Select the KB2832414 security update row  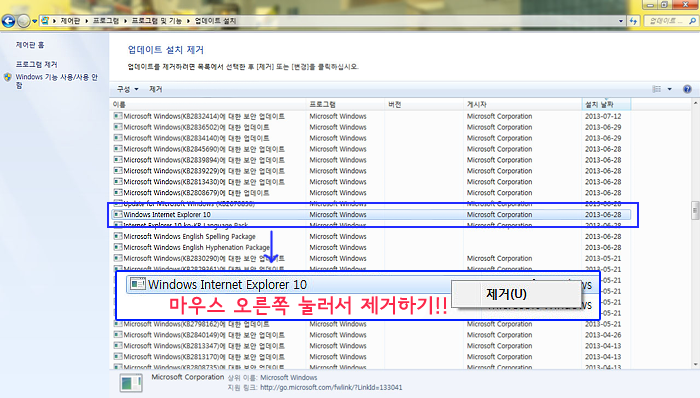371,116
